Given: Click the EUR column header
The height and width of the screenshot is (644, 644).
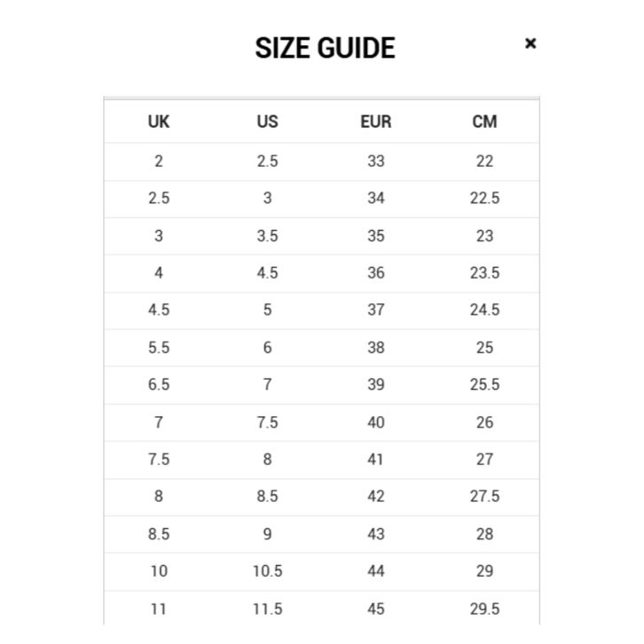Looking at the screenshot, I should point(376,122).
